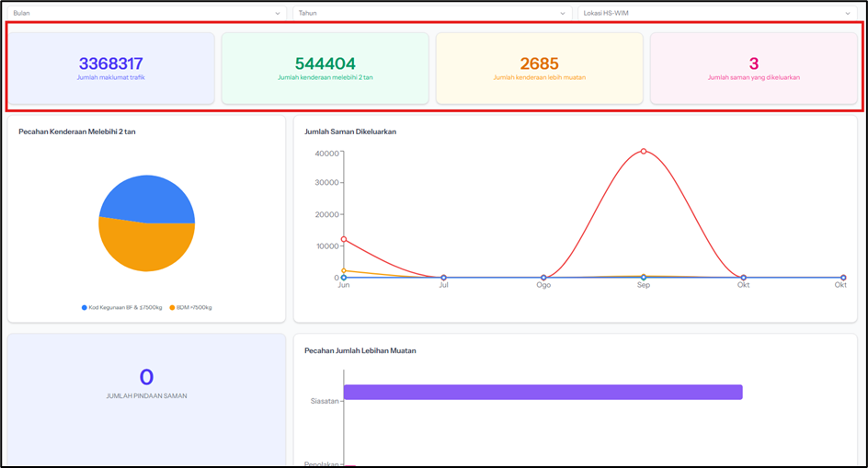The height and width of the screenshot is (468, 868).
Task: Click the orange data point at Jun
Action: point(344,270)
